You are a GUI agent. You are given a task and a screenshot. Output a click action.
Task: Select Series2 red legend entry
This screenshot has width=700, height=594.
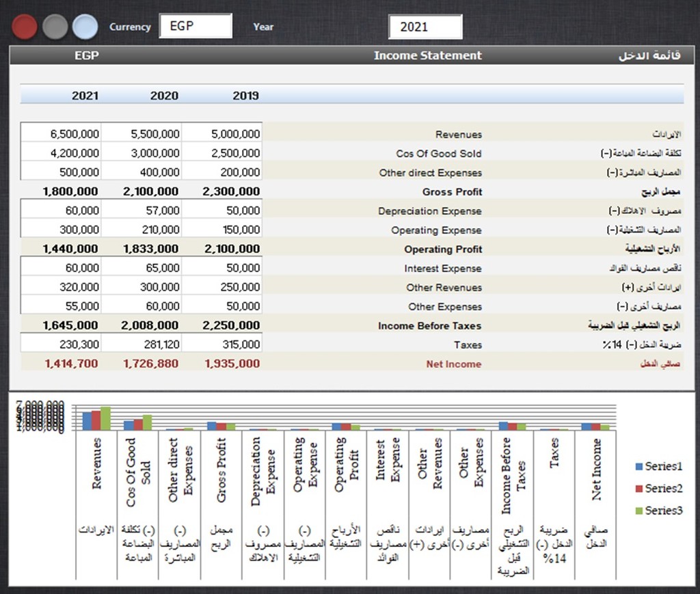pyautogui.click(x=659, y=488)
